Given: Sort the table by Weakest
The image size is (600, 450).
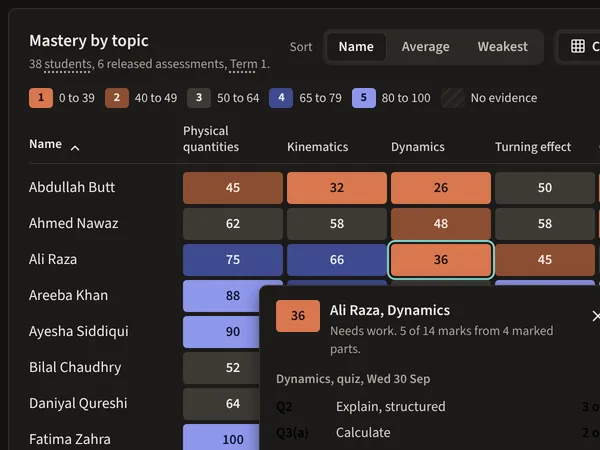Looking at the screenshot, I should (x=502, y=47).
